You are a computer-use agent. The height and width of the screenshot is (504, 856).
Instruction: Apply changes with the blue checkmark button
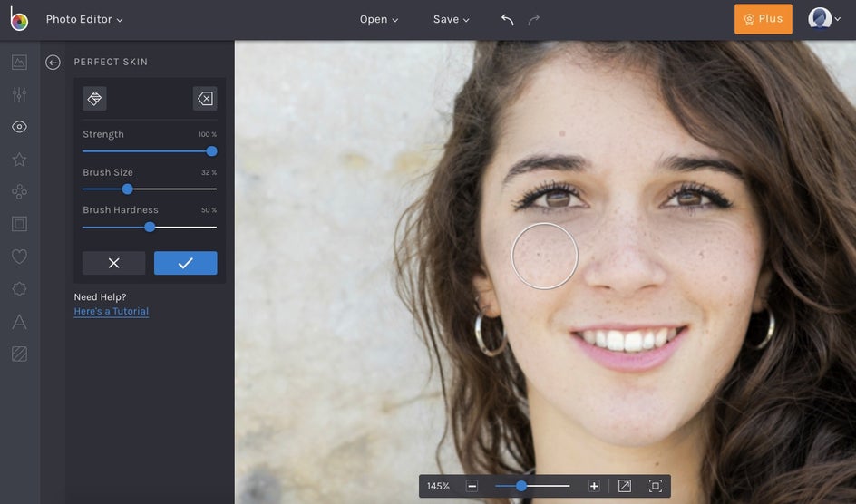point(185,263)
